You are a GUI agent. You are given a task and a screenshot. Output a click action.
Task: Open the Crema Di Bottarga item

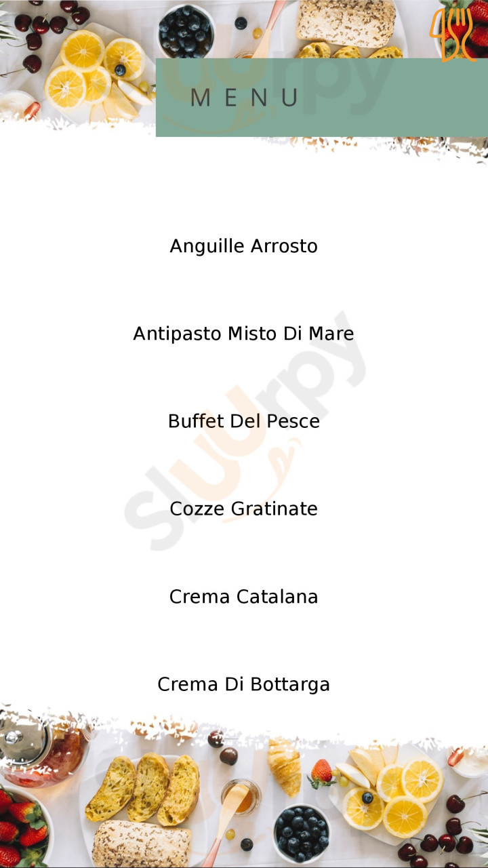tap(243, 684)
